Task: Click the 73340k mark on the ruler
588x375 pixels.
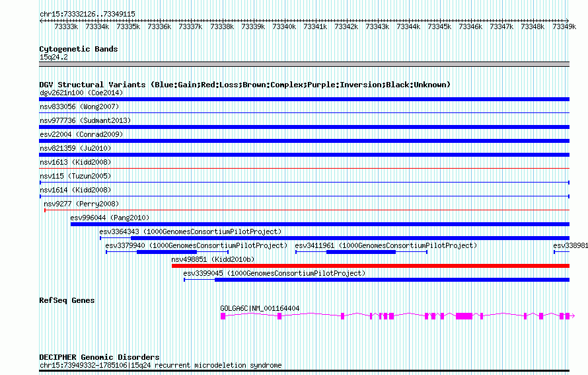Action: 284,26
